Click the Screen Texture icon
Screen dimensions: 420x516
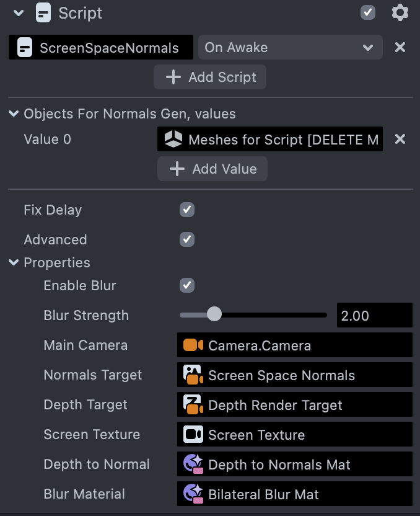point(193,434)
